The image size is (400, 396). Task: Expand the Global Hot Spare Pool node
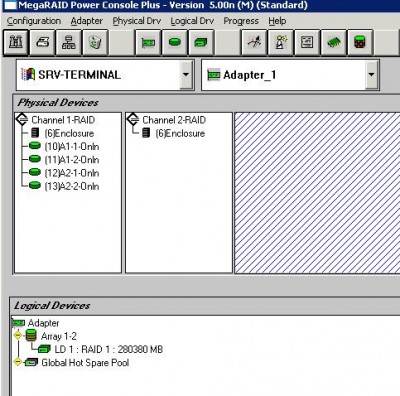pos(18,362)
